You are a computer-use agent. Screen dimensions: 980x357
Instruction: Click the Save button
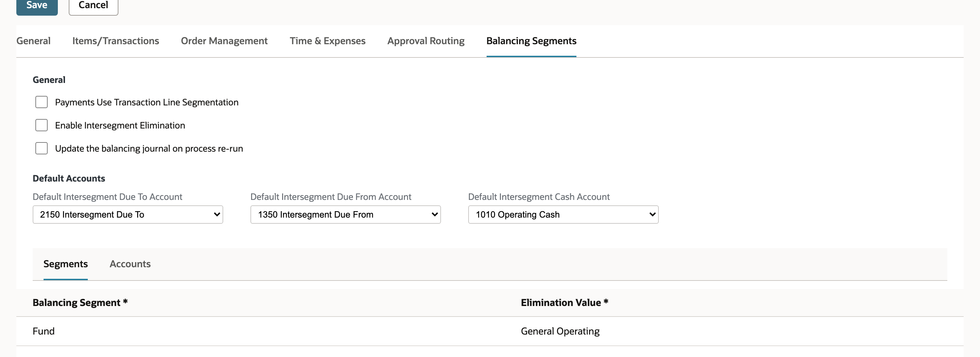[37, 6]
